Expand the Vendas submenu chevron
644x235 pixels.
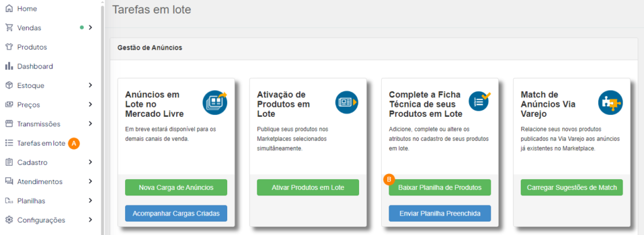[91, 28]
